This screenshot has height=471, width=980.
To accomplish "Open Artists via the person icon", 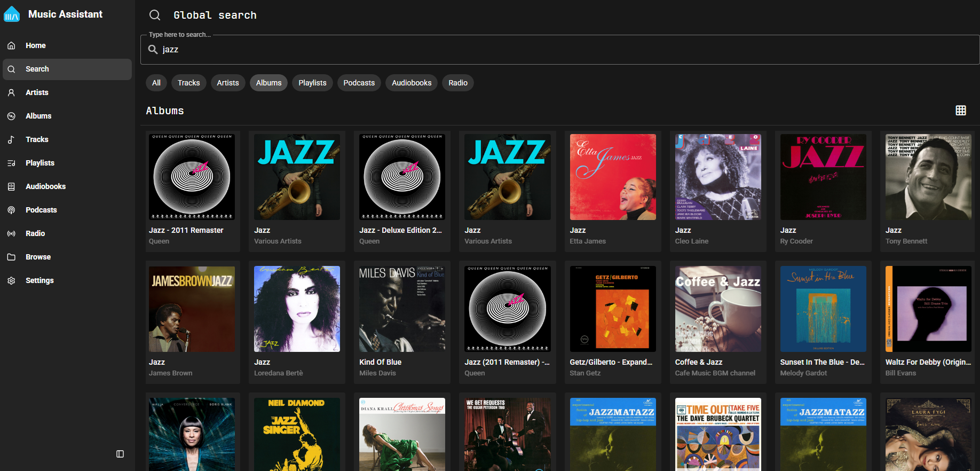I will tap(11, 92).
